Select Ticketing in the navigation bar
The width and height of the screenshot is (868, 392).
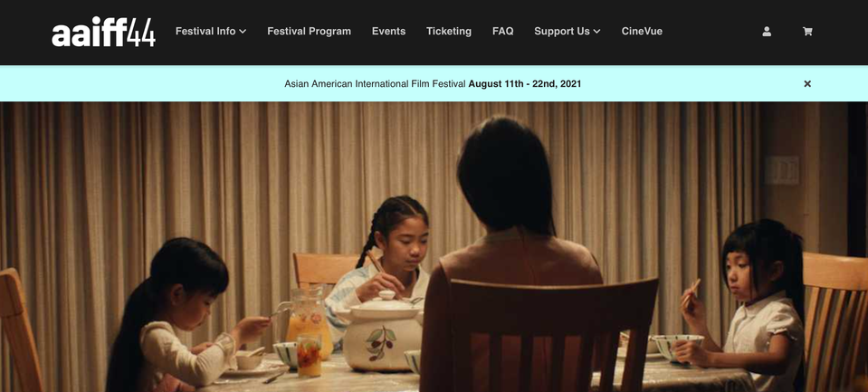(x=449, y=32)
